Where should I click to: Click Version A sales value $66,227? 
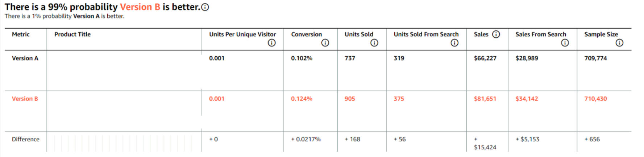485,58
